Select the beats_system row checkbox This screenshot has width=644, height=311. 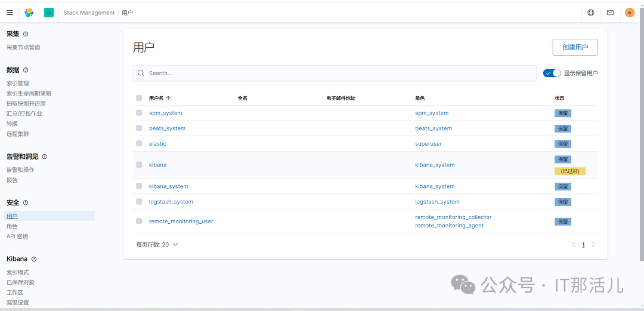pos(139,128)
